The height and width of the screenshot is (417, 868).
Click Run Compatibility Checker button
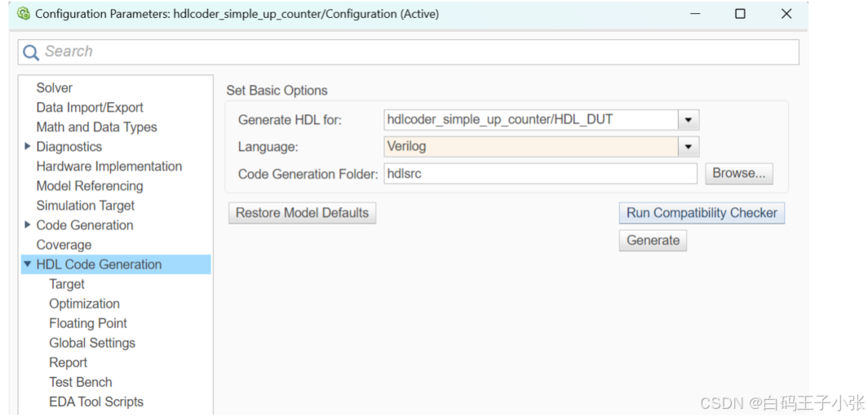coord(702,213)
